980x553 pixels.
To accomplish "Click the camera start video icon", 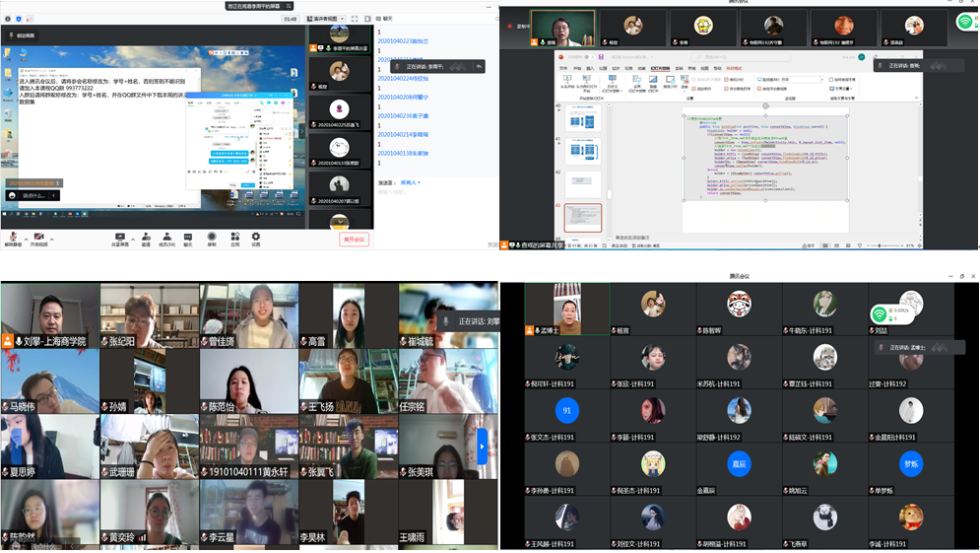I will (x=39, y=237).
